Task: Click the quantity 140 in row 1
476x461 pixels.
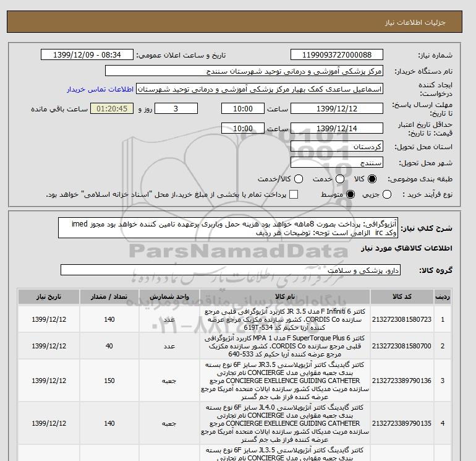Action: (x=109, y=319)
